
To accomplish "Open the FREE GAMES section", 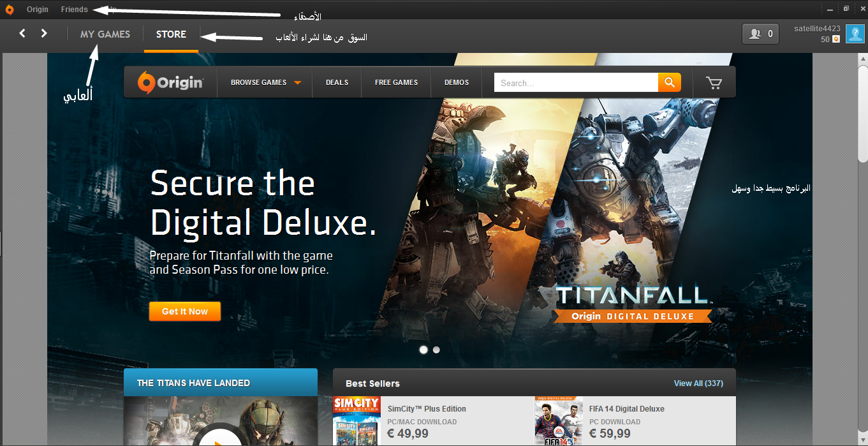I will click(x=396, y=82).
